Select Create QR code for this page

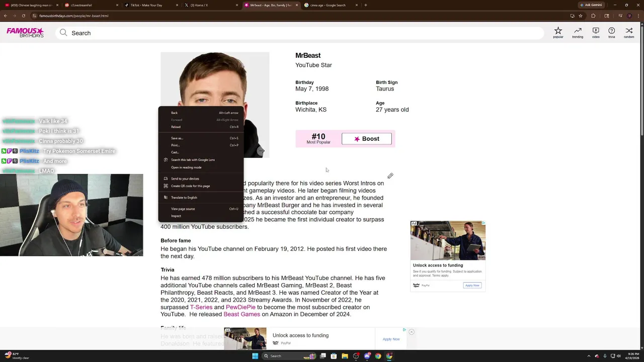pos(201,186)
